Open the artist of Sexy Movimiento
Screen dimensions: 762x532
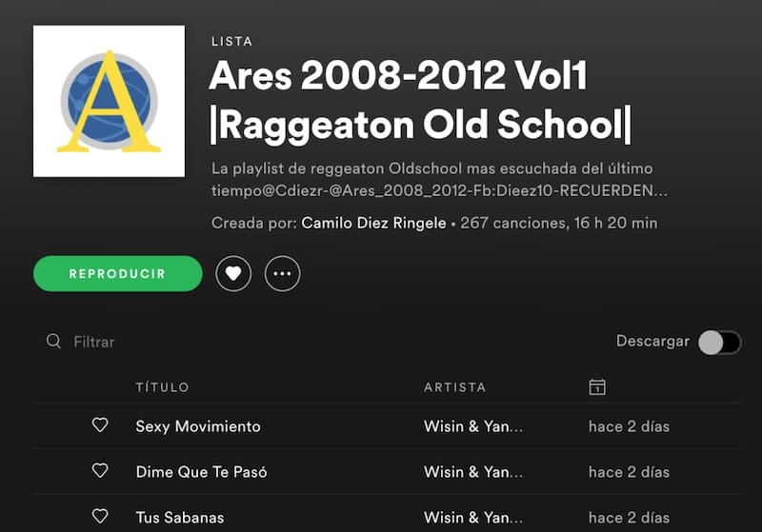473,426
